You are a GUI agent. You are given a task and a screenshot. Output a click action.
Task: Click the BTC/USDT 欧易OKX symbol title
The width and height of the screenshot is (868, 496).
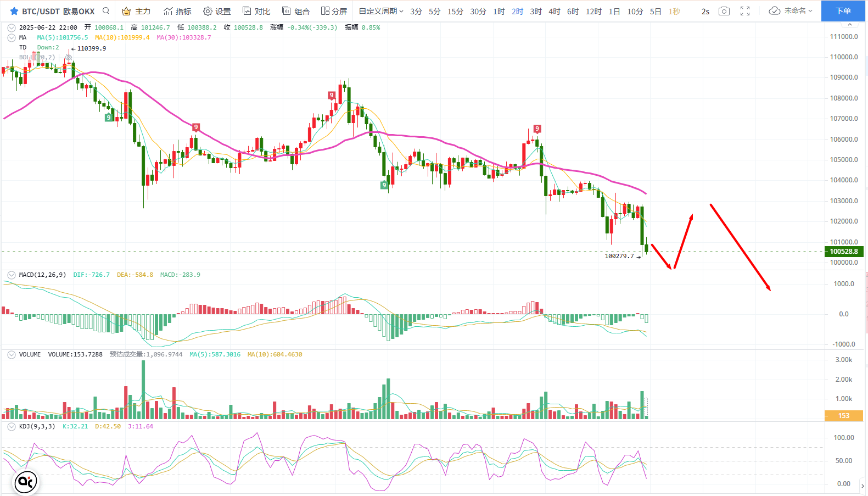pos(58,11)
